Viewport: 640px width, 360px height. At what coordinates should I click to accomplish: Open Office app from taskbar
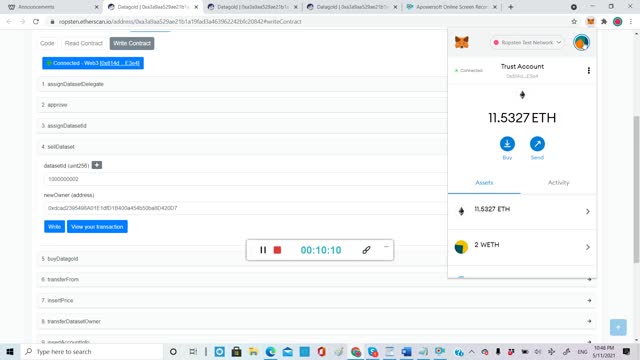click(322, 351)
